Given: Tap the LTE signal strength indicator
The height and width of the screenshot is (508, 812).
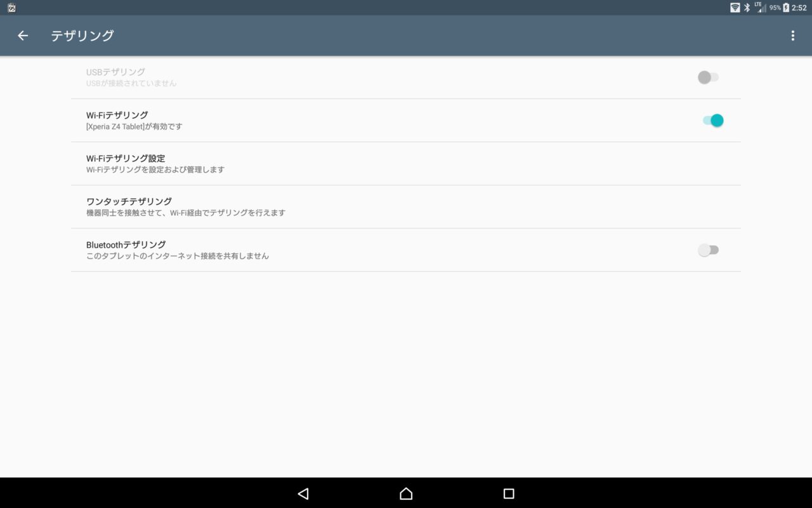Looking at the screenshot, I should tap(760, 8).
